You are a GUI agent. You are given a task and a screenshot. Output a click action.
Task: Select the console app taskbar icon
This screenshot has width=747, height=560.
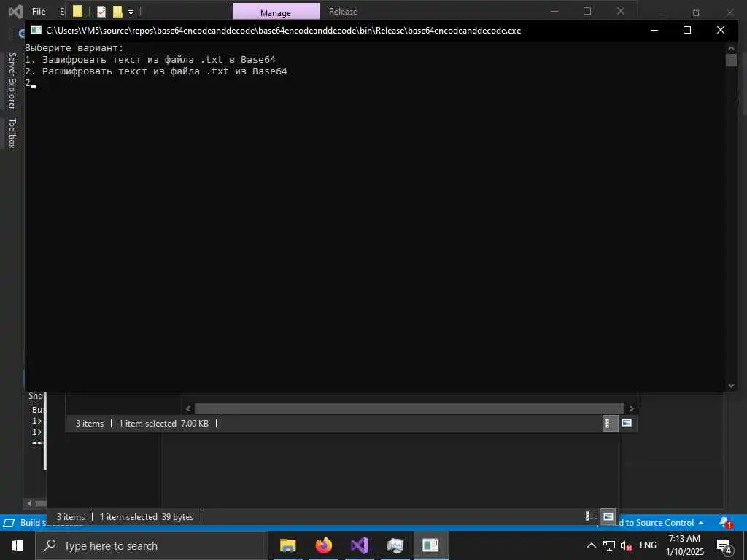(x=430, y=545)
